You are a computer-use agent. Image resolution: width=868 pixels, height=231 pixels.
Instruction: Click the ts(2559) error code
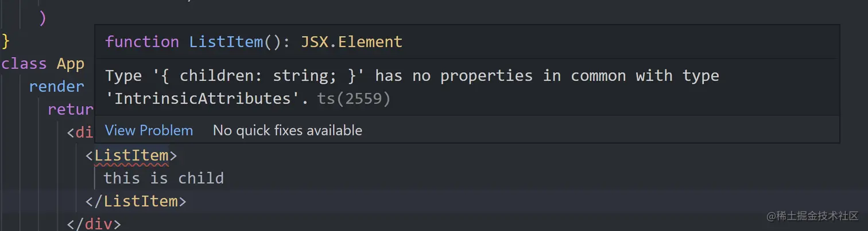click(354, 99)
